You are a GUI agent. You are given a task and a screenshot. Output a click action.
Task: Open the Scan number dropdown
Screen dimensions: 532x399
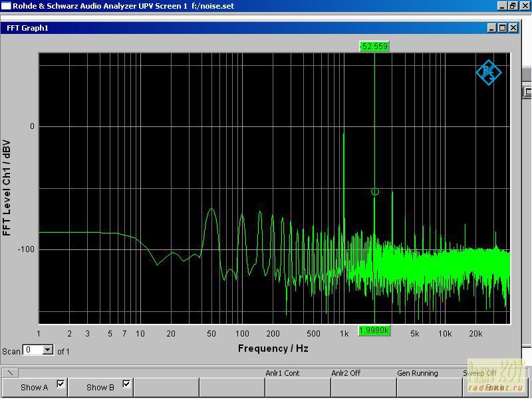tap(48, 350)
